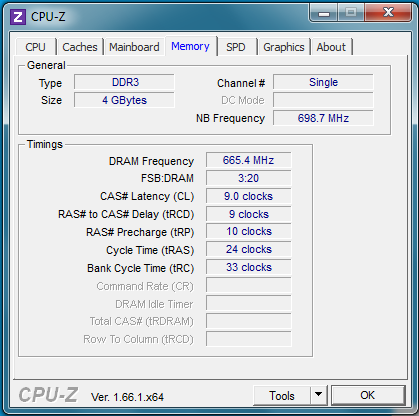Select the Mainboard tab

tap(134, 47)
